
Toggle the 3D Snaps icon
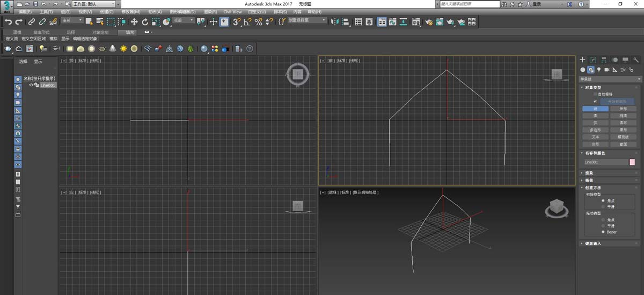[236, 21]
